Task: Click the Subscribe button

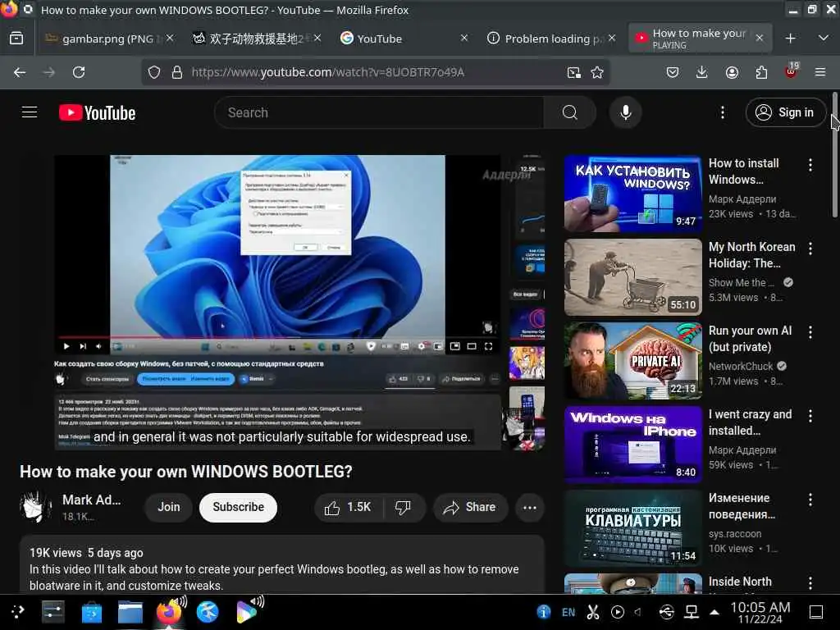Action: [239, 507]
